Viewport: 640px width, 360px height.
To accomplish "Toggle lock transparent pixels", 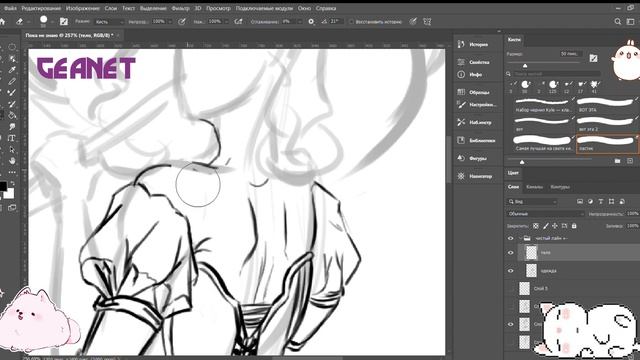I will [536, 226].
